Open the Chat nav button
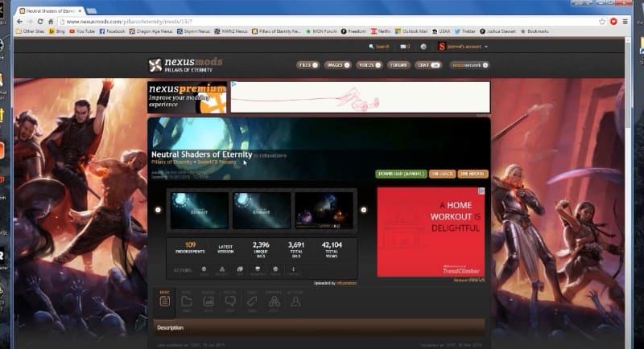 pos(427,65)
